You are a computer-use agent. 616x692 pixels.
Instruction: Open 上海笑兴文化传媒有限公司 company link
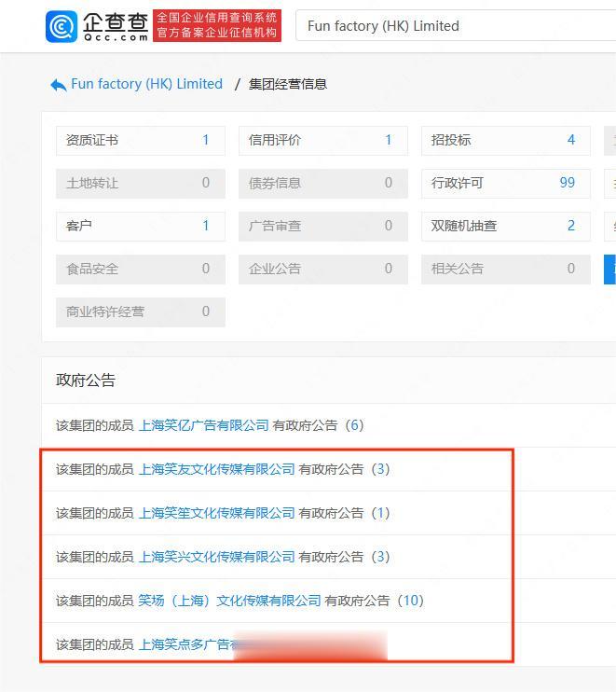click(x=216, y=557)
